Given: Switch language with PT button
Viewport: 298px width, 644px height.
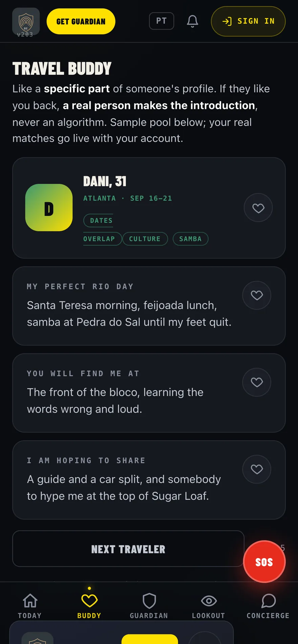Looking at the screenshot, I should [162, 21].
